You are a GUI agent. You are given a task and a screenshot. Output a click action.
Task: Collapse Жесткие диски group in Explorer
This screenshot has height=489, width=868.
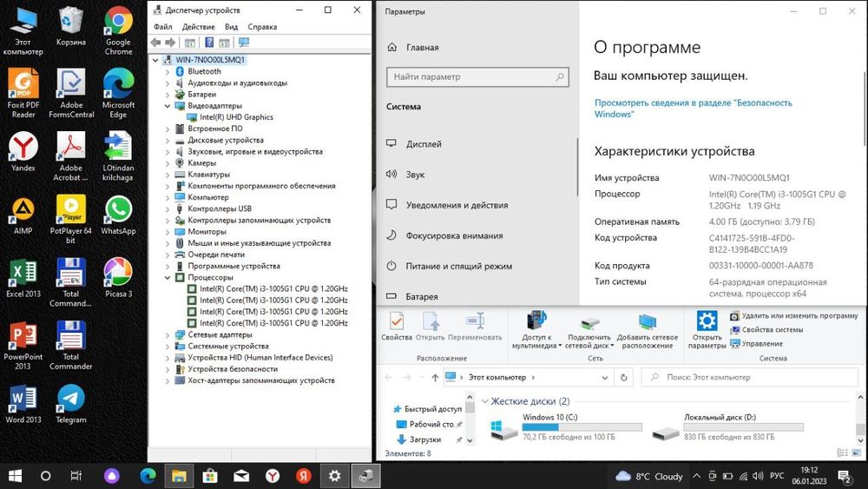pyautogui.click(x=485, y=401)
